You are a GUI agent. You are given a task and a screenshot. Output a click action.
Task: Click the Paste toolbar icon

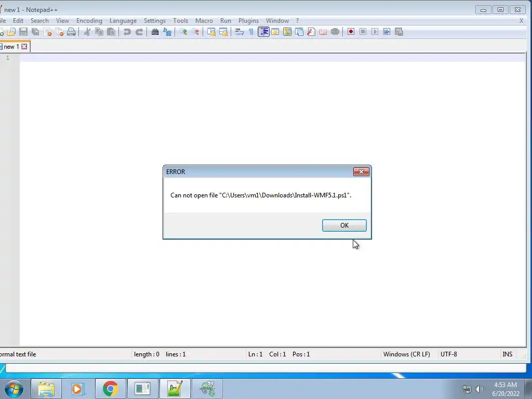(111, 32)
